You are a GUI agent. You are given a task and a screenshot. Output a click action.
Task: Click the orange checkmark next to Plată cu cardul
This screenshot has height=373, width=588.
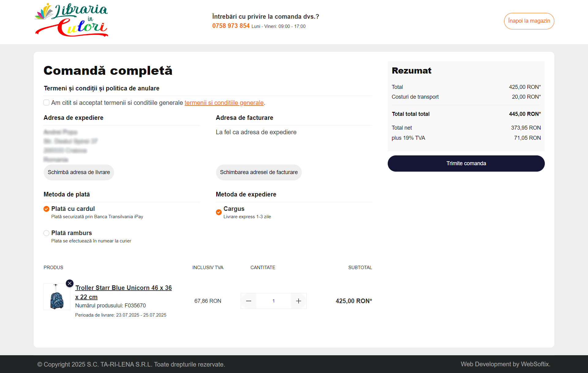46,209
